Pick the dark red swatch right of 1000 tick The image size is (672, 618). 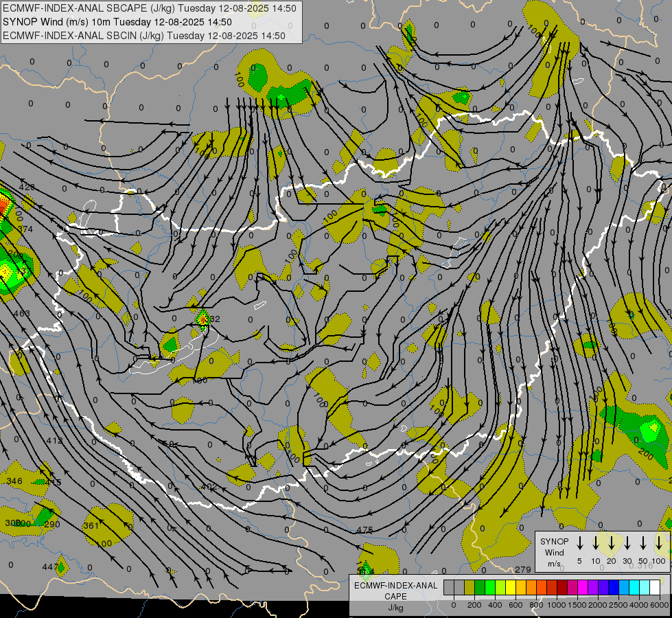coord(562,588)
